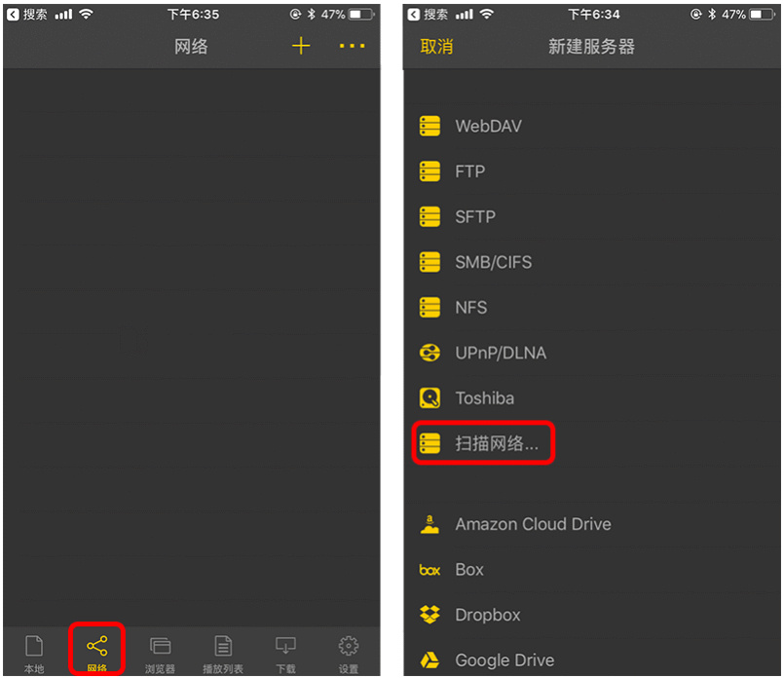The height and width of the screenshot is (678, 784).
Task: Choose SFTP server type
Action: pos(592,216)
